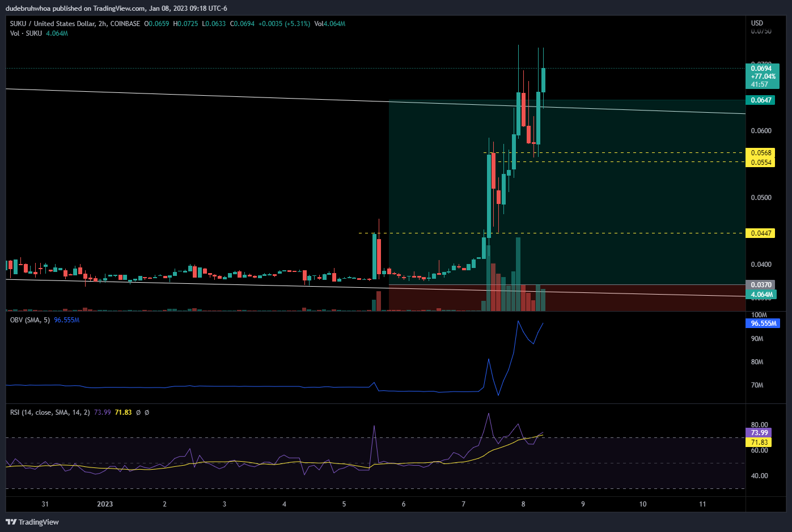Viewport: 792px width, 532px height.
Task: Click the 0.0500 price axis tick
Action: (761, 198)
